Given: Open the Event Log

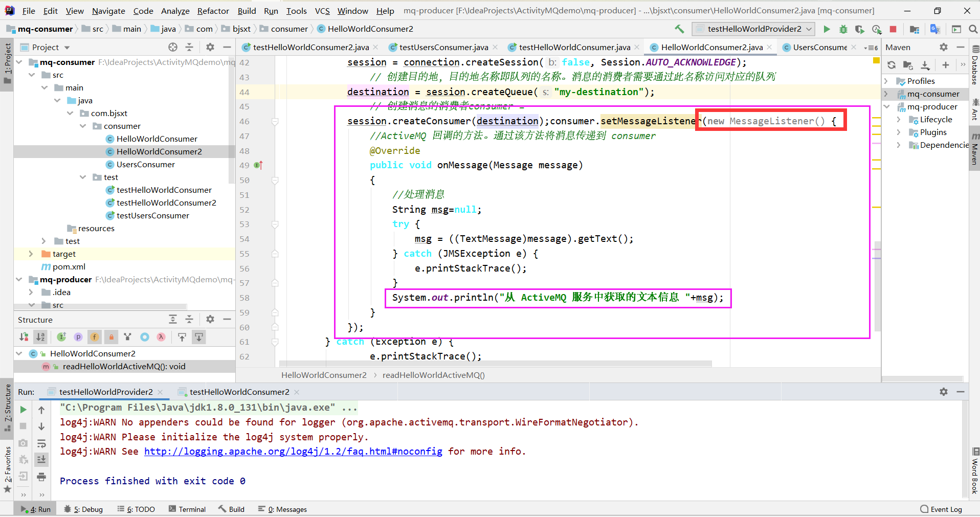Looking at the screenshot, I should (x=941, y=509).
